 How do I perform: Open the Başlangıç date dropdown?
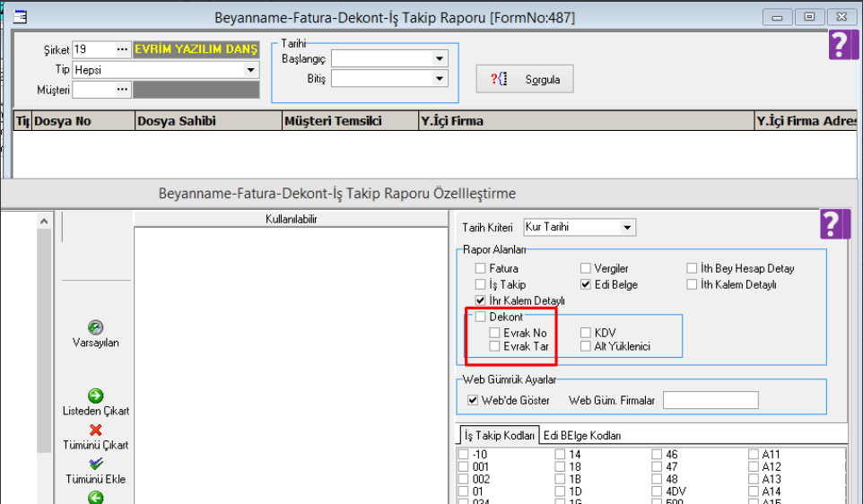(439, 59)
